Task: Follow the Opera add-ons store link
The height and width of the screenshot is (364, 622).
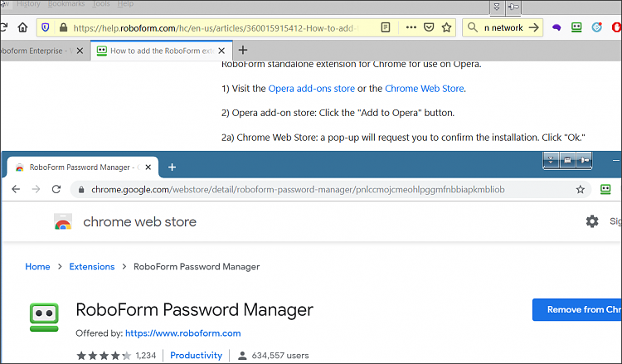Action: [311, 89]
